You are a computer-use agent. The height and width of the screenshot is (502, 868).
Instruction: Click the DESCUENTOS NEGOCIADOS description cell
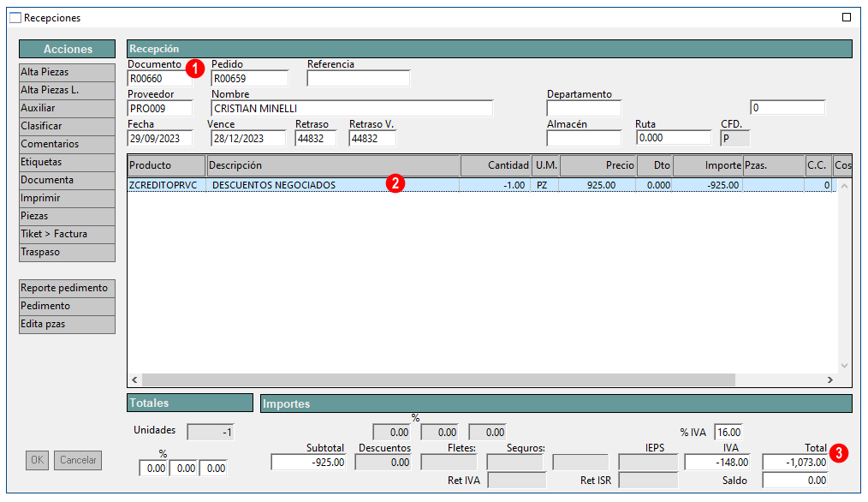[x=333, y=185]
